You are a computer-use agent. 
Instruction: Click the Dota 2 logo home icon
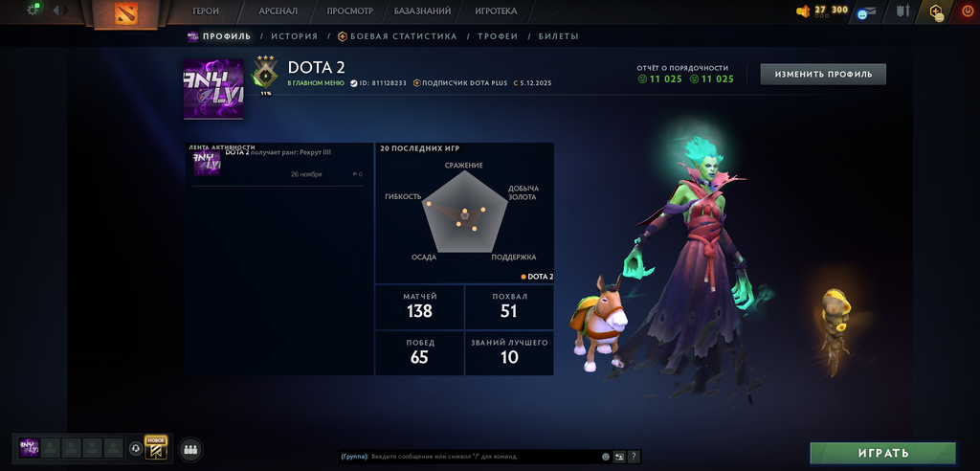(x=125, y=13)
